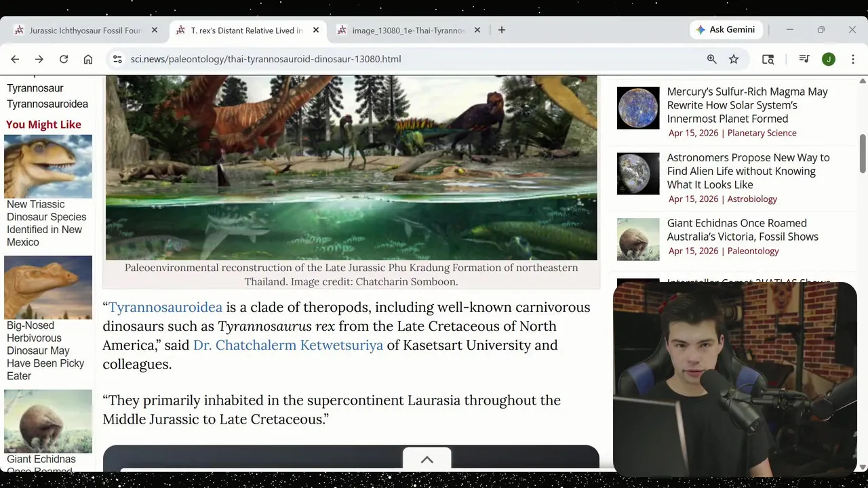Image resolution: width=868 pixels, height=488 pixels.
Task: Switch to T. rex's Distant Relative tab
Action: (x=248, y=30)
